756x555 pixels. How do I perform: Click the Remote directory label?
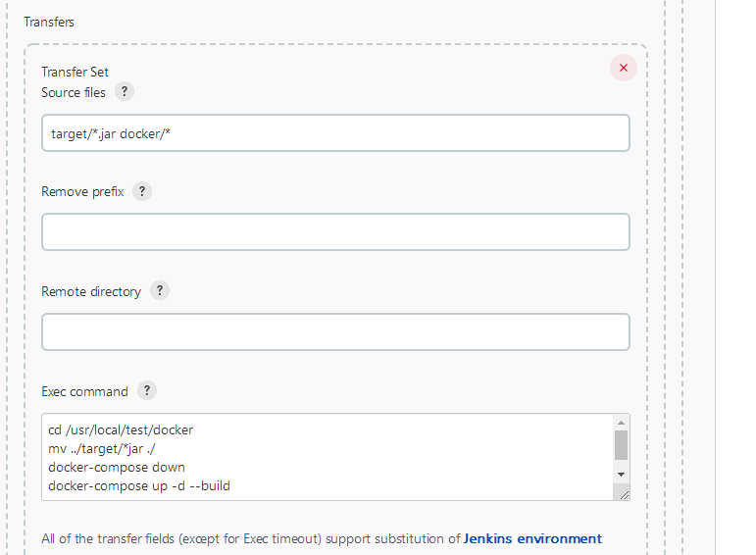(91, 291)
